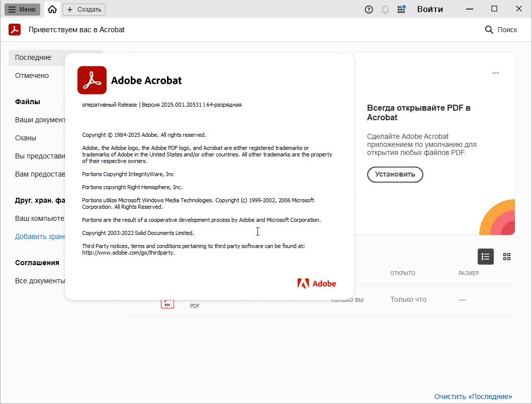This screenshot has height=404, width=532.
Task: Open the Adobe apps grid icon
Action: tap(401, 9)
